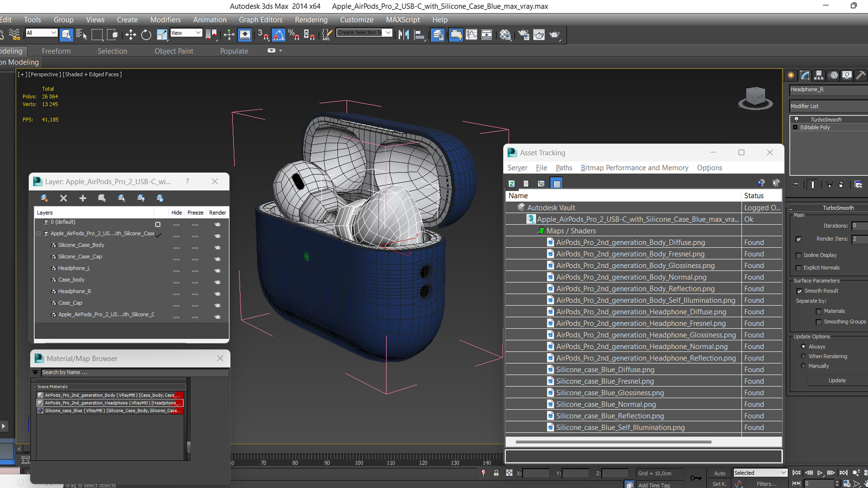The width and height of the screenshot is (868, 488).
Task: Open Bitmap Performance and Memory menu
Action: [x=634, y=168]
